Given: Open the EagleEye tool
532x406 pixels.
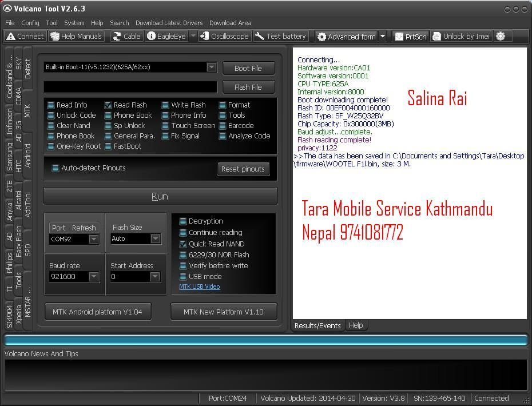Looking at the screenshot, I should coord(166,36).
